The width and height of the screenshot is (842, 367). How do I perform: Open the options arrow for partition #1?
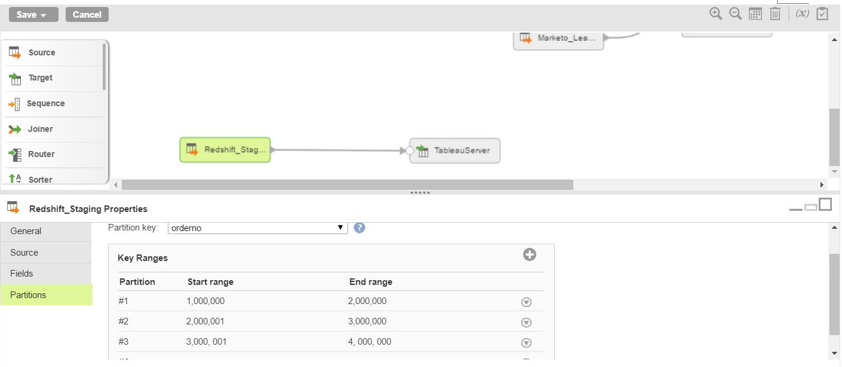click(526, 303)
